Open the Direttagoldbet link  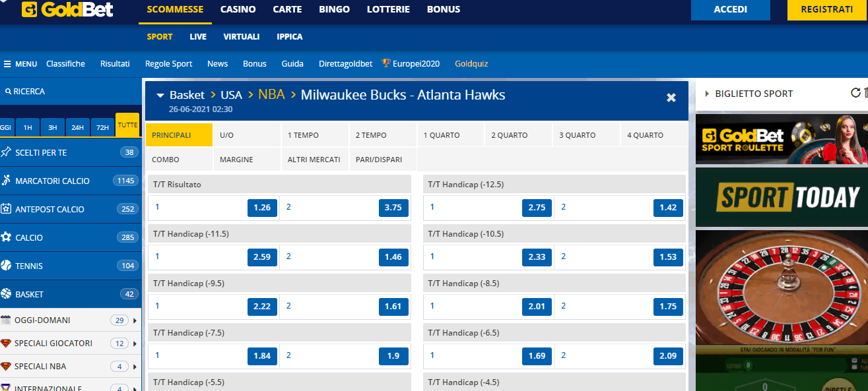[x=346, y=64]
